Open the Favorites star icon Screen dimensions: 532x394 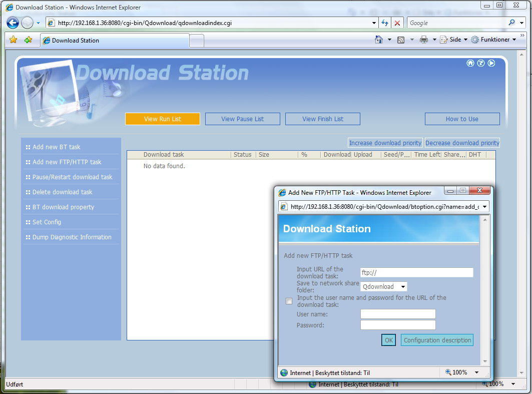pyautogui.click(x=14, y=40)
